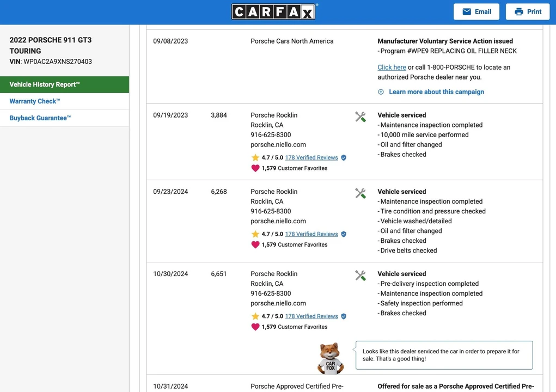Image resolution: width=556 pixels, height=392 pixels.
Task: Click the envelope icon in Email button
Action: tap(467, 11)
